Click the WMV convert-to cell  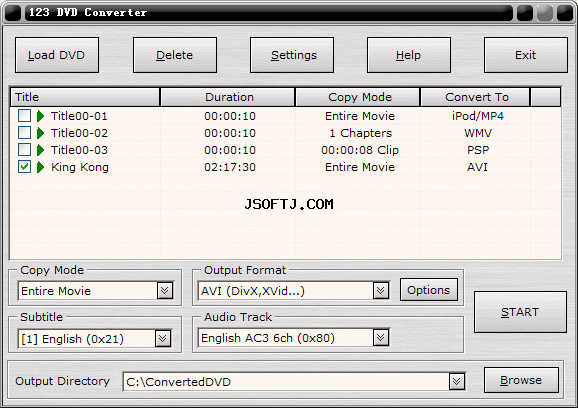click(x=478, y=133)
